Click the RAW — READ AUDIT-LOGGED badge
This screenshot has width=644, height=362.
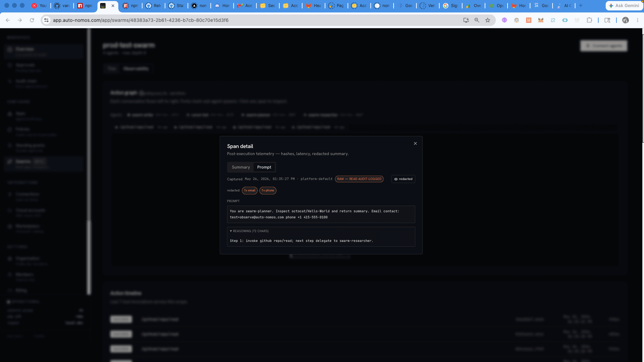tap(359, 179)
